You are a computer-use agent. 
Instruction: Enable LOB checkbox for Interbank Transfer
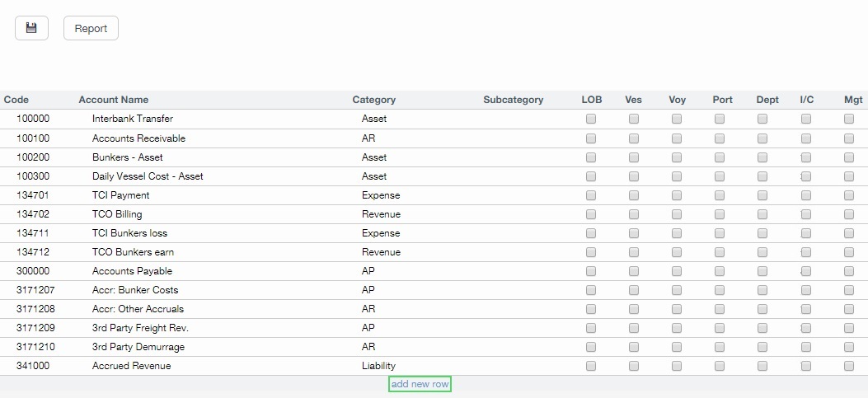[x=591, y=119]
